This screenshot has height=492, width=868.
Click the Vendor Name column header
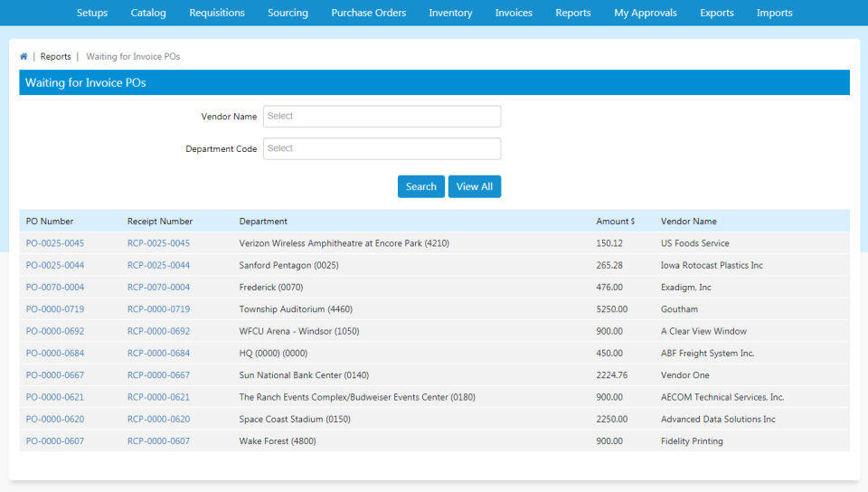coord(688,222)
